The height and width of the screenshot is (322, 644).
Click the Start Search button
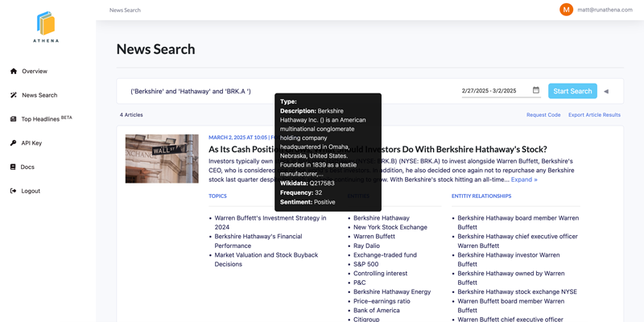(x=572, y=91)
